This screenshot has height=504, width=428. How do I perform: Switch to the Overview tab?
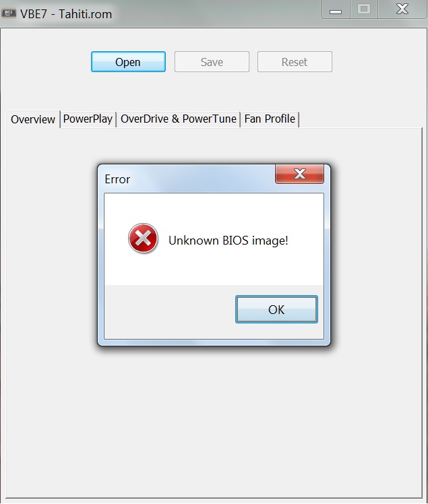pyautogui.click(x=33, y=119)
